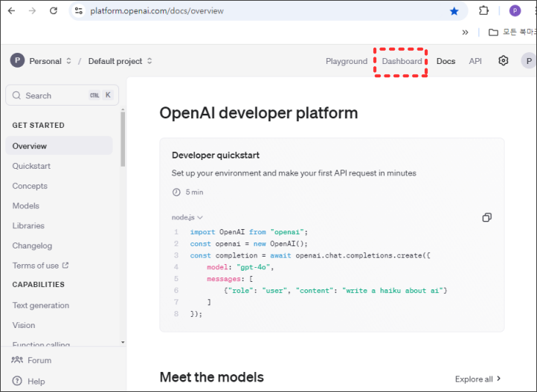Open the Libraries sidebar link
The width and height of the screenshot is (537, 392).
(28, 225)
